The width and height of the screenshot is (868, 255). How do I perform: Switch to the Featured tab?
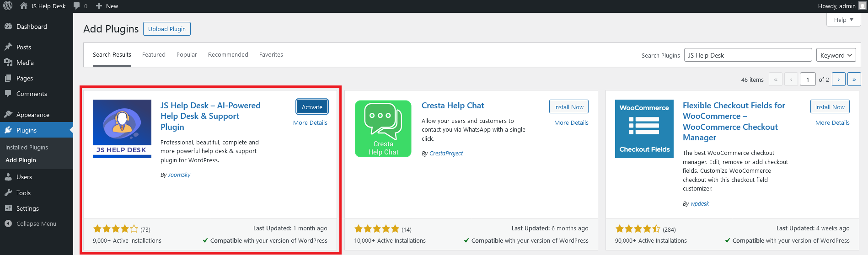tap(154, 55)
